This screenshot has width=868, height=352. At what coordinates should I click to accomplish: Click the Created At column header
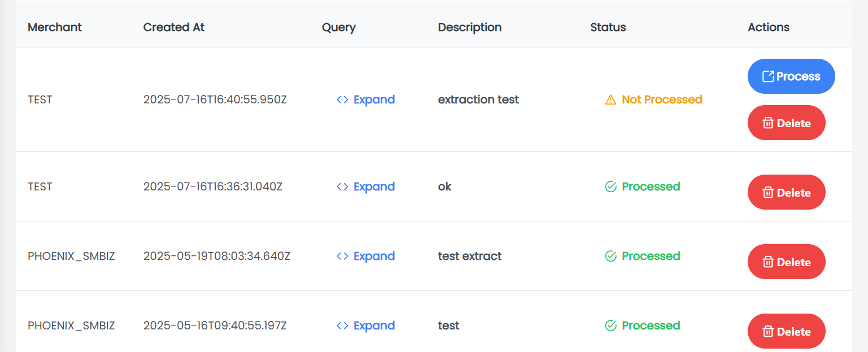(173, 27)
